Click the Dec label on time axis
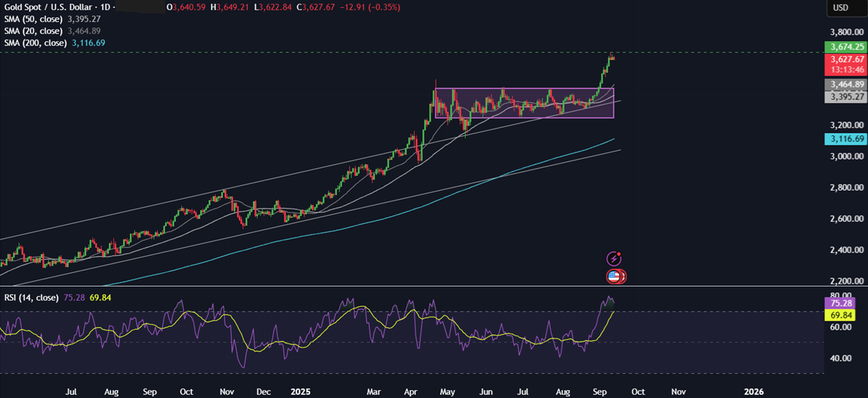This screenshot has width=868, height=398. [262, 391]
